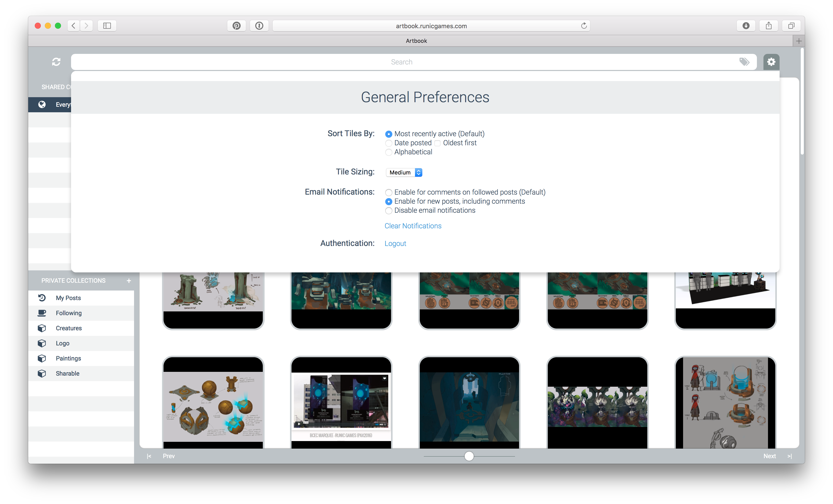Select Disable email notifications

pyautogui.click(x=389, y=211)
